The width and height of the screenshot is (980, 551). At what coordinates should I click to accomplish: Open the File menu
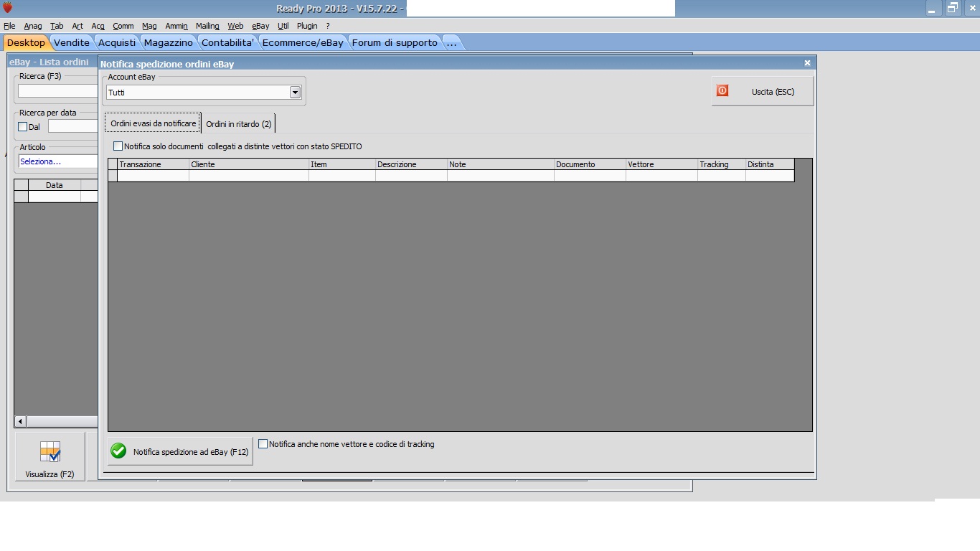click(9, 26)
